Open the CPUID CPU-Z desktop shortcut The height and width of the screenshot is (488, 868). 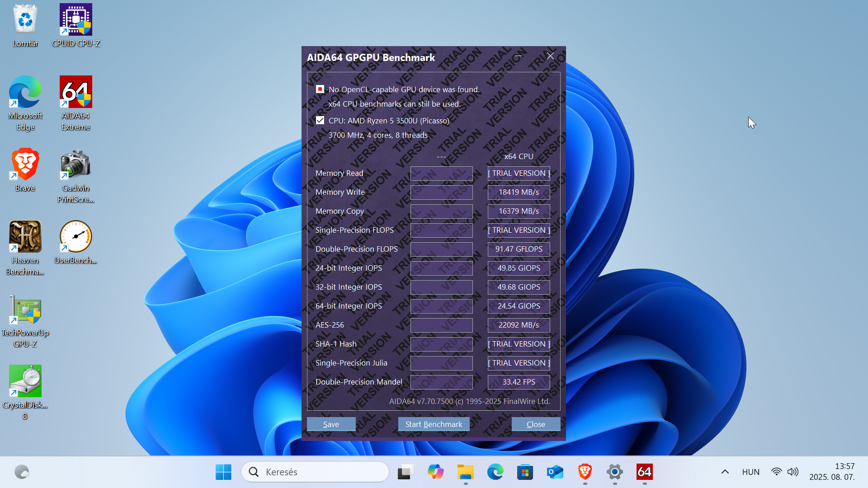[75, 26]
